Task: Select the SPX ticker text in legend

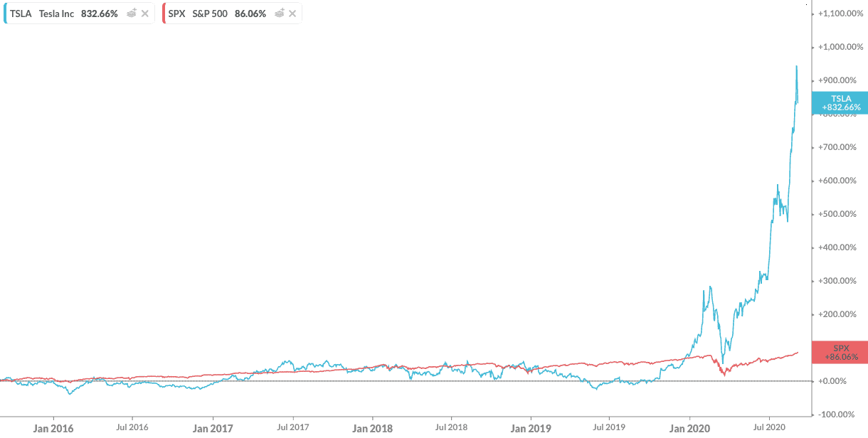Action: click(177, 14)
